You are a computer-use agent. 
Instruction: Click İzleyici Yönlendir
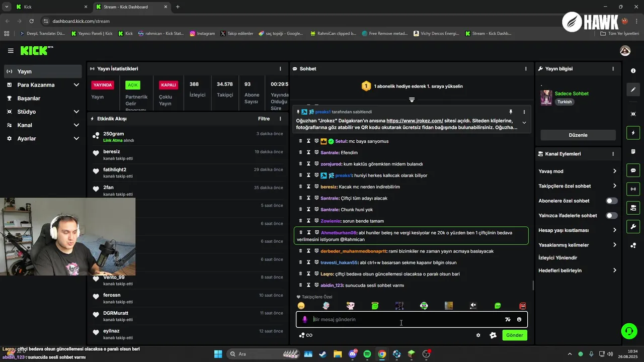click(x=557, y=258)
